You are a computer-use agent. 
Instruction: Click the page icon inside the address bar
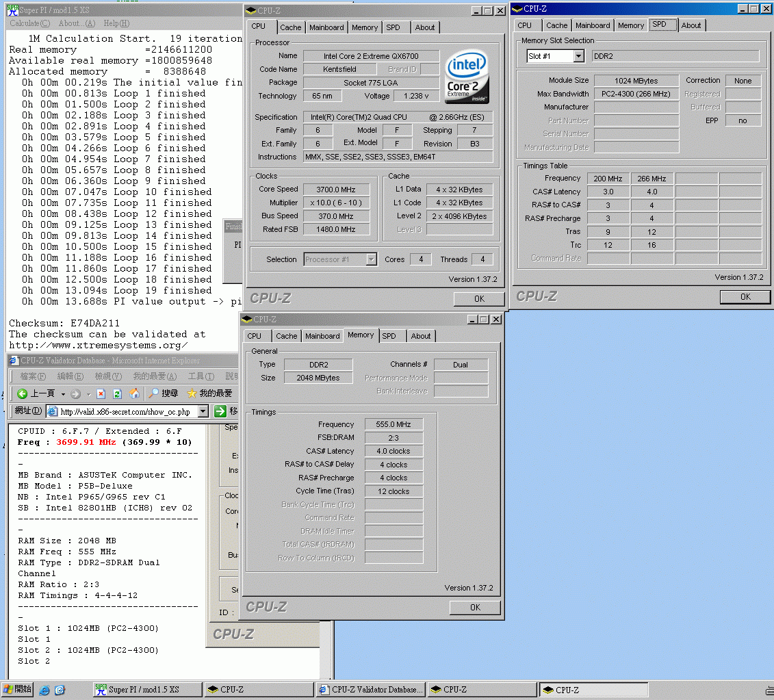52,411
